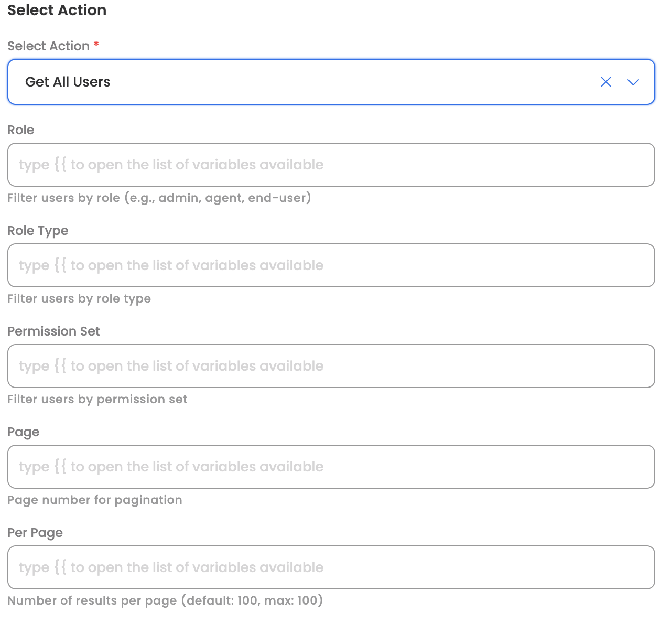The height and width of the screenshot is (624, 672).
Task: Focus the Page input field
Action: click(331, 467)
